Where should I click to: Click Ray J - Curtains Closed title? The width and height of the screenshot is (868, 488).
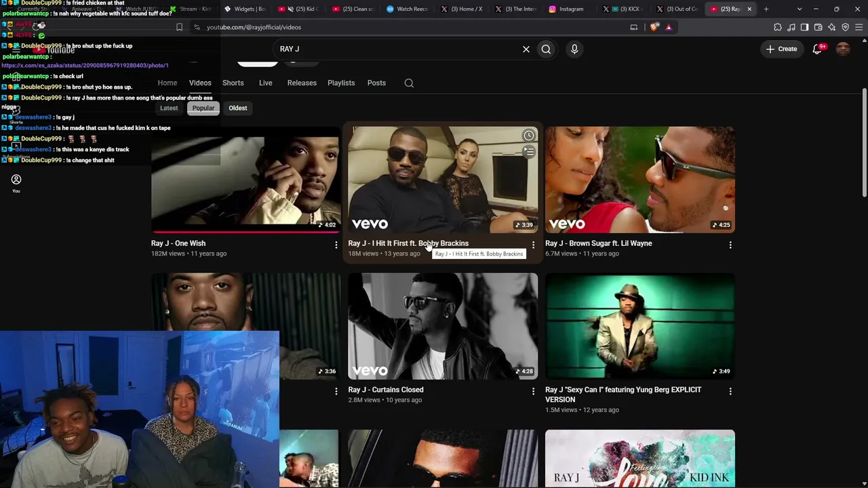point(386,390)
